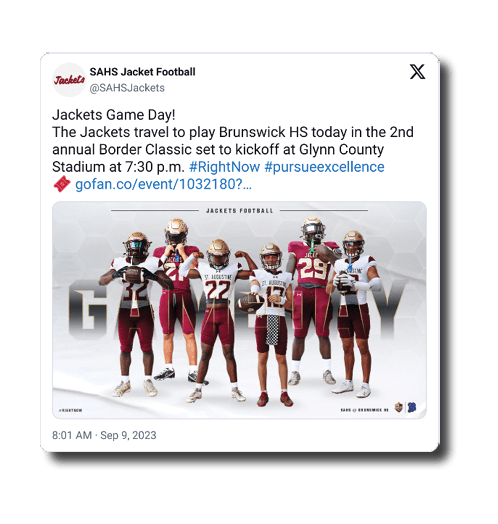This screenshot has width=498, height=524.
Task: Open the SAHS Jacket Football profile name
Action: click(x=142, y=72)
